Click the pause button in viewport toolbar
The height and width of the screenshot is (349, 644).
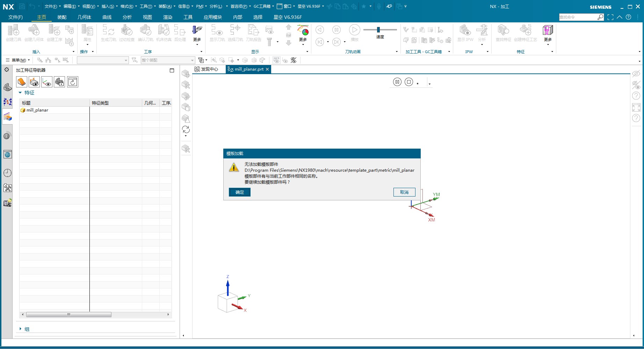397,82
